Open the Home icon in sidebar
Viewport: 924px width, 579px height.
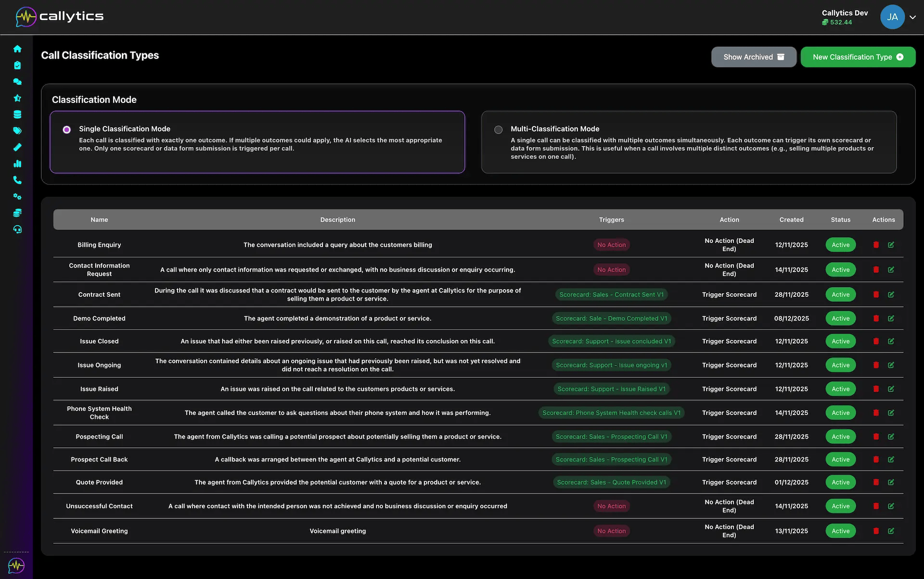17,49
